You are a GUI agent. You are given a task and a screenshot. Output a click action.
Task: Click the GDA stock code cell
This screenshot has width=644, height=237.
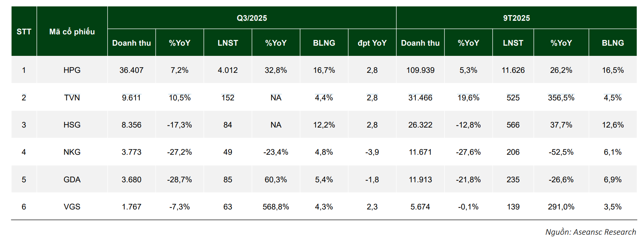pyautogui.click(x=72, y=180)
